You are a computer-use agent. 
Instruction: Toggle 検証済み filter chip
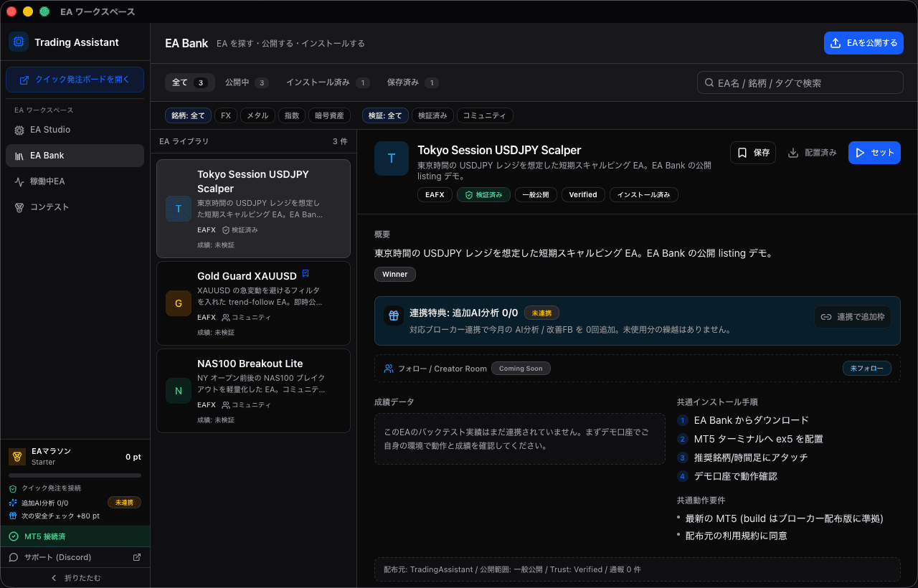coord(432,115)
